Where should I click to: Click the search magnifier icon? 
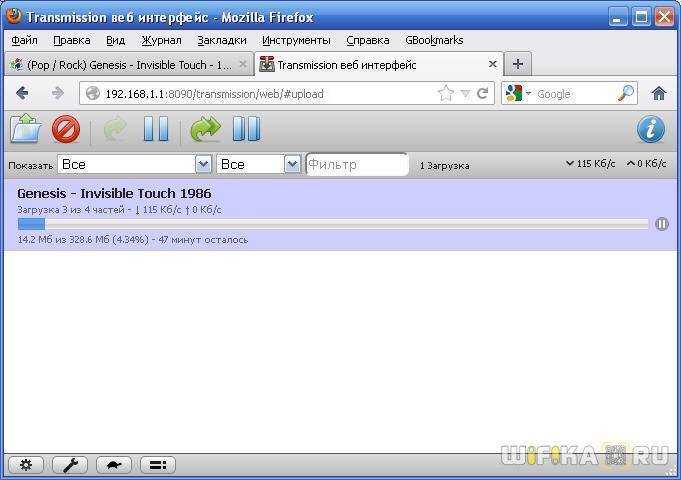tap(626, 93)
